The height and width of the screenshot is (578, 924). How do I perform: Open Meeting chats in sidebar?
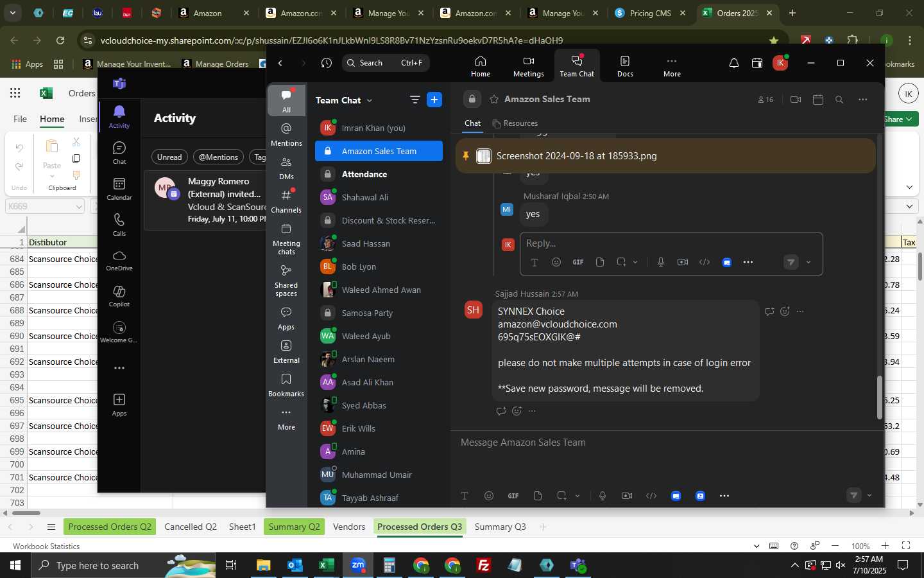pyautogui.click(x=286, y=238)
